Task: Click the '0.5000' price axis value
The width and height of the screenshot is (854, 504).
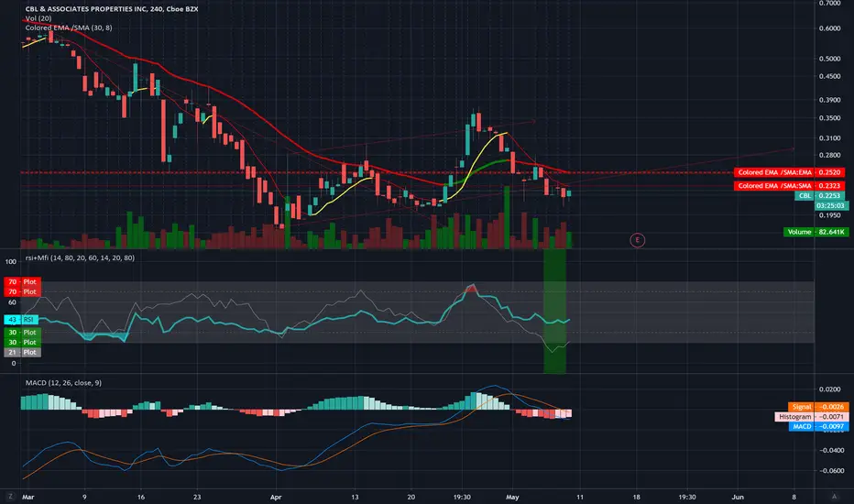Action: [x=829, y=59]
